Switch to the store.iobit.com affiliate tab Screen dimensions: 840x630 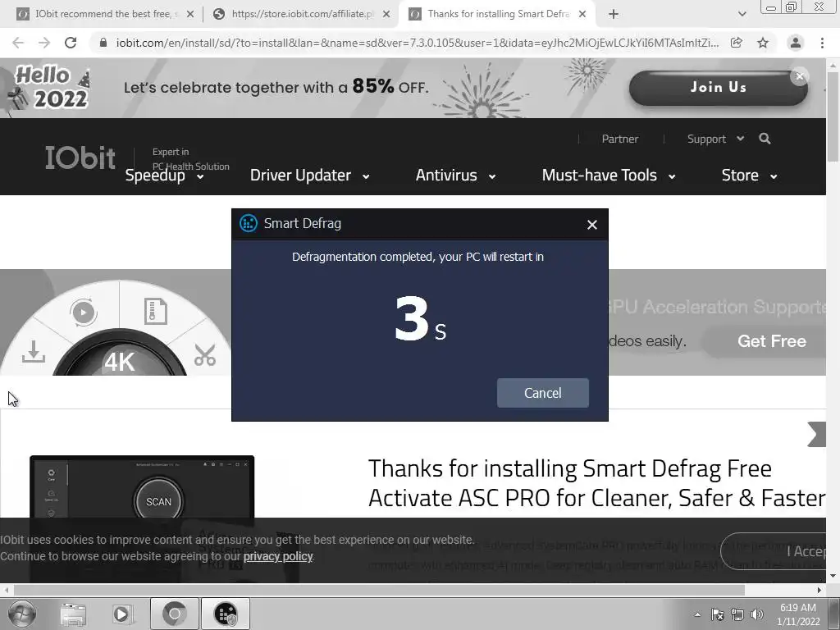coord(302,14)
